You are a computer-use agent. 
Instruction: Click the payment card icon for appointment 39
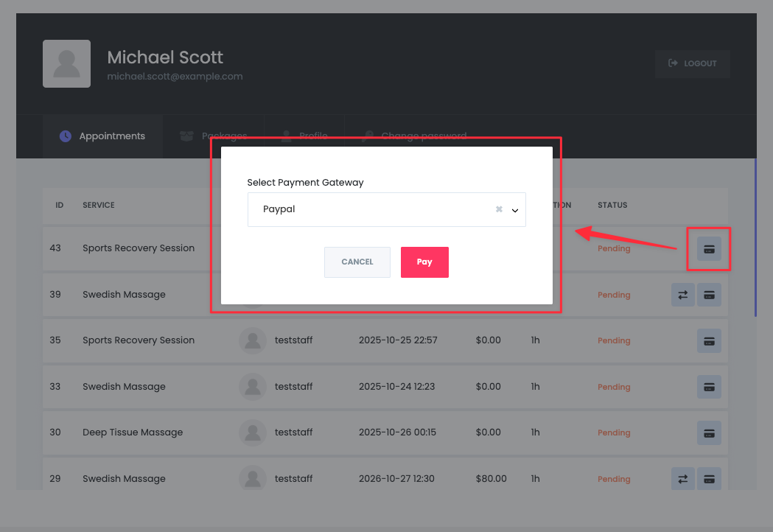pyautogui.click(x=709, y=295)
